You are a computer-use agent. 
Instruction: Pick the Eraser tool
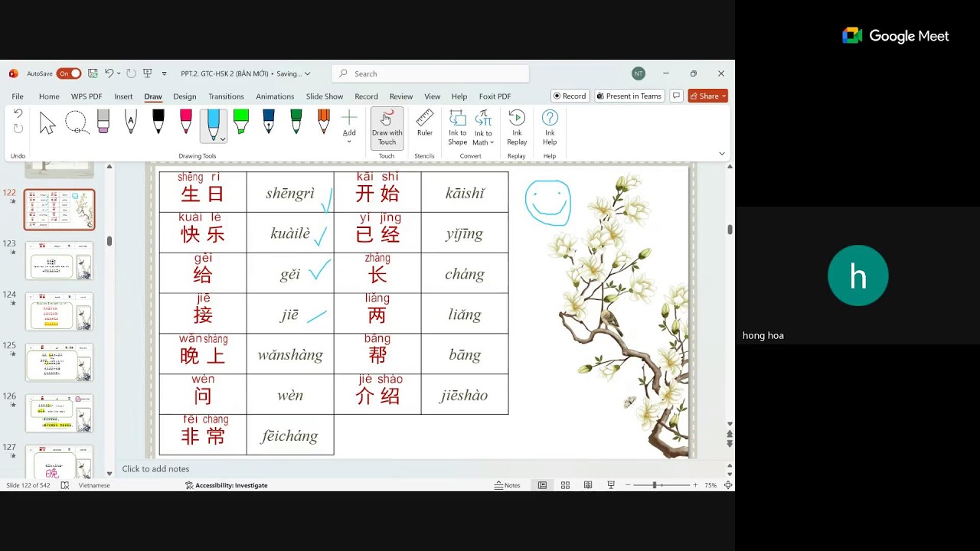pos(103,122)
